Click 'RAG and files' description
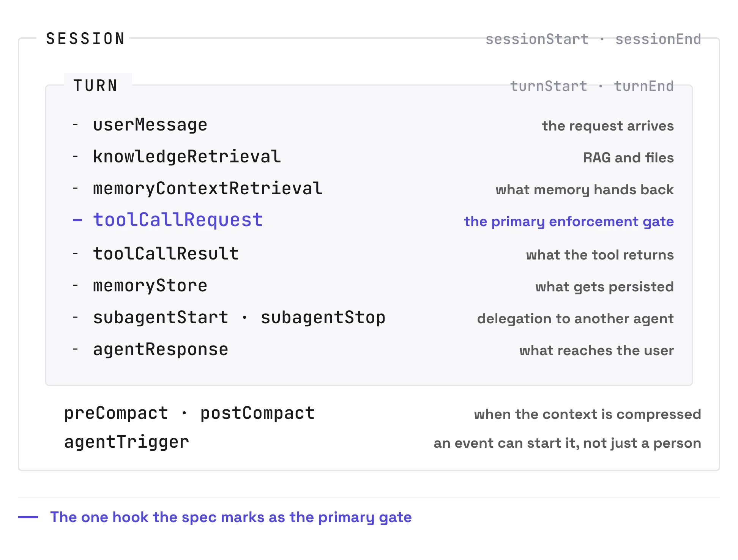 (x=628, y=158)
